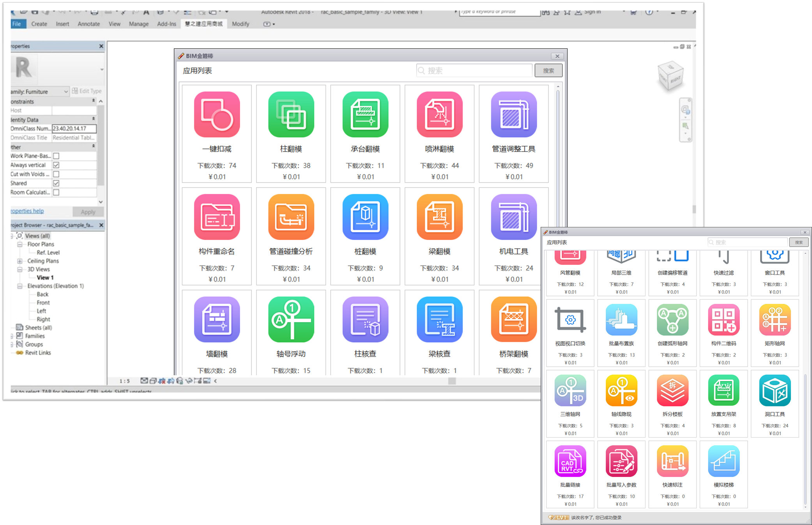Open the 桩翻模 app icon
The height and width of the screenshot is (525, 812).
pyautogui.click(x=365, y=217)
